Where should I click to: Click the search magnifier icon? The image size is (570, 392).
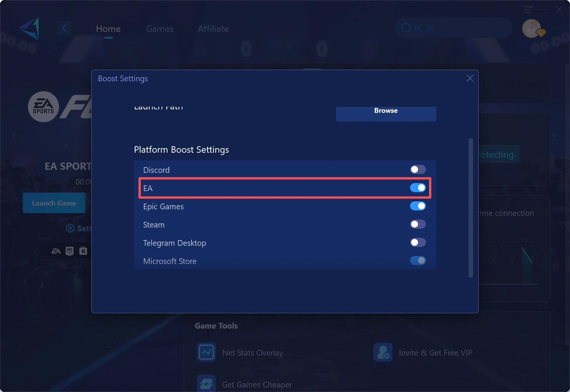[406, 28]
